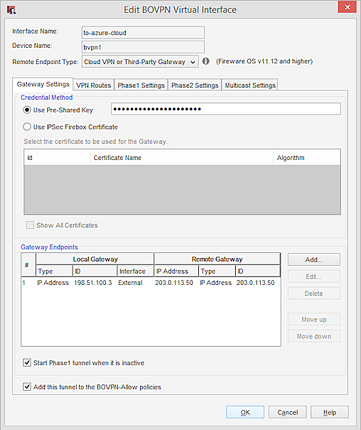
Task: Open Help for this dialog
Action: tap(330, 412)
